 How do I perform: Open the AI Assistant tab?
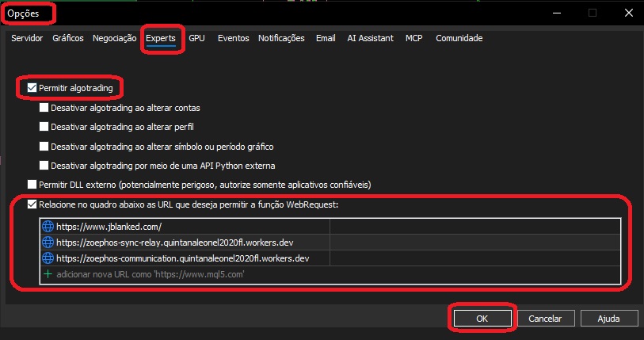[371, 38]
